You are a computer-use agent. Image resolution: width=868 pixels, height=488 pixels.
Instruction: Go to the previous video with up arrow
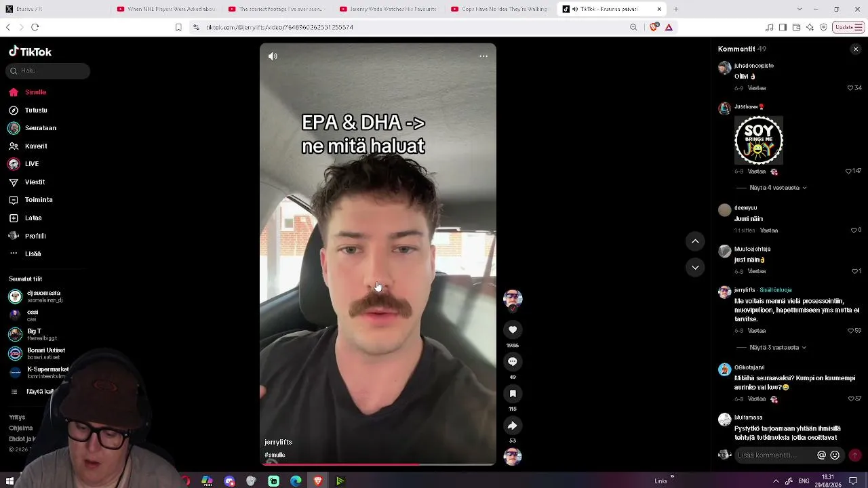[x=695, y=241]
